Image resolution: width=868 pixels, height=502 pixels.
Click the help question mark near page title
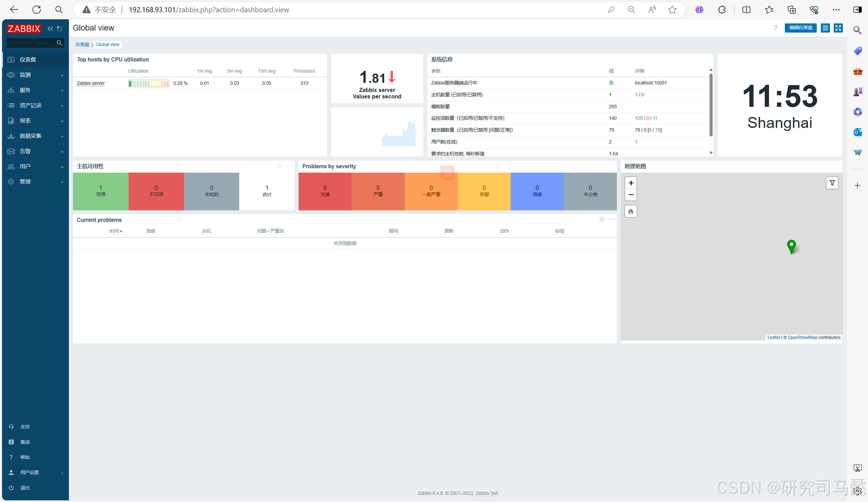(x=776, y=27)
